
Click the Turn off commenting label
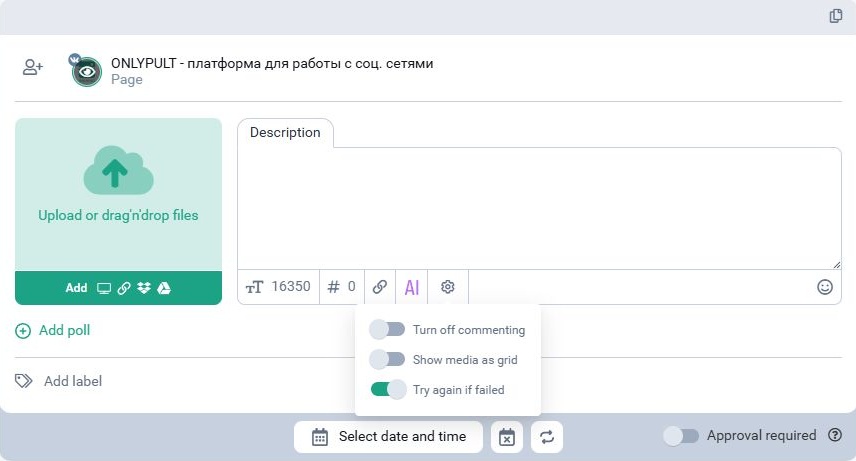pyautogui.click(x=469, y=330)
